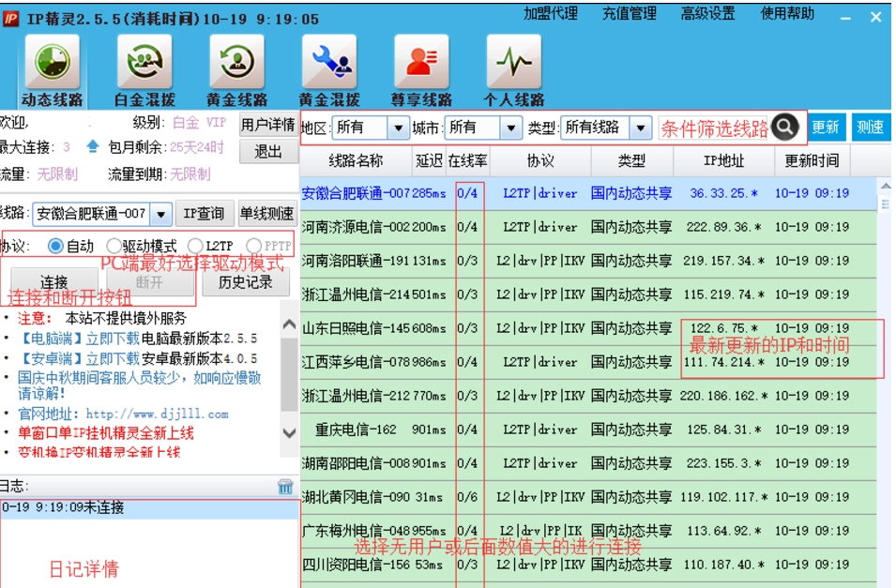The image size is (896, 588).
Task: Sort by the 类型 column header
Action: coord(631,161)
